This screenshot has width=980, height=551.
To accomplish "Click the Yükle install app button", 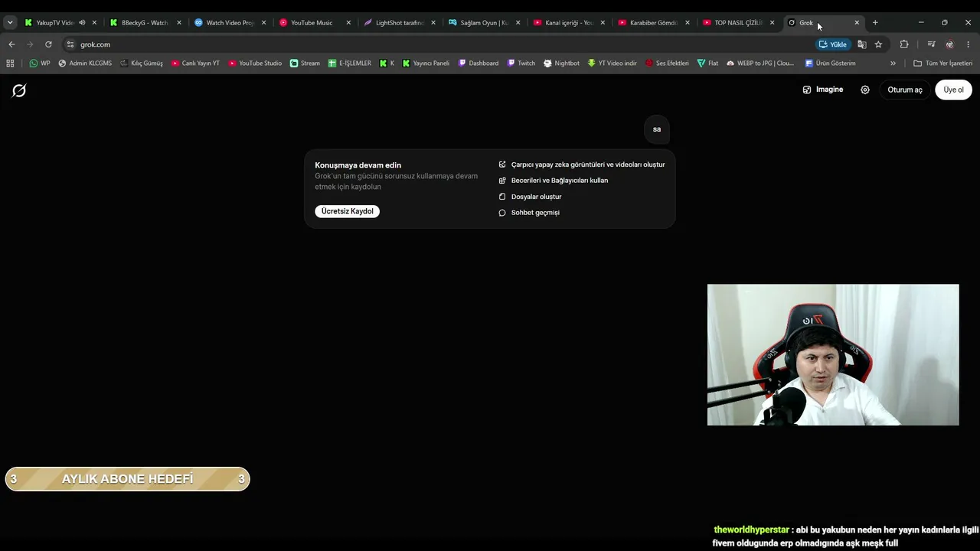I will coord(833,44).
